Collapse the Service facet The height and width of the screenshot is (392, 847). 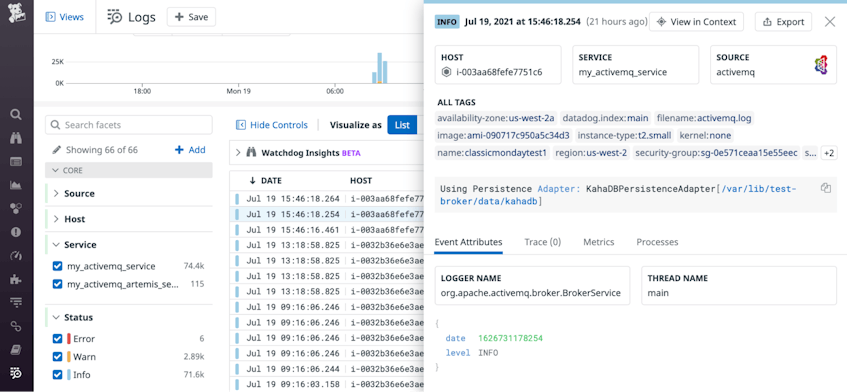coord(56,245)
